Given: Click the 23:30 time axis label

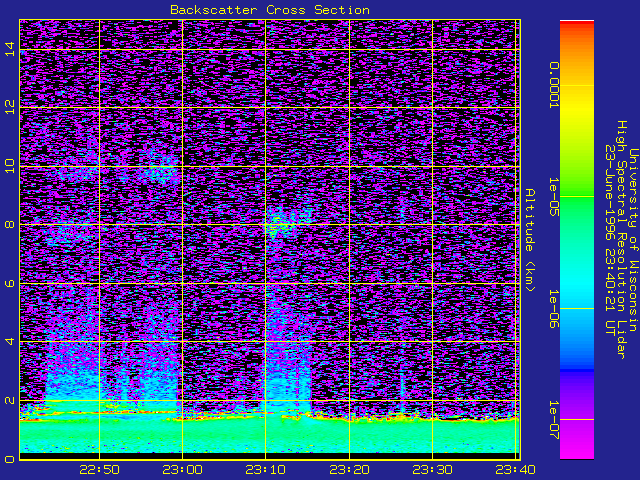Looking at the screenshot, I should [x=432, y=470].
